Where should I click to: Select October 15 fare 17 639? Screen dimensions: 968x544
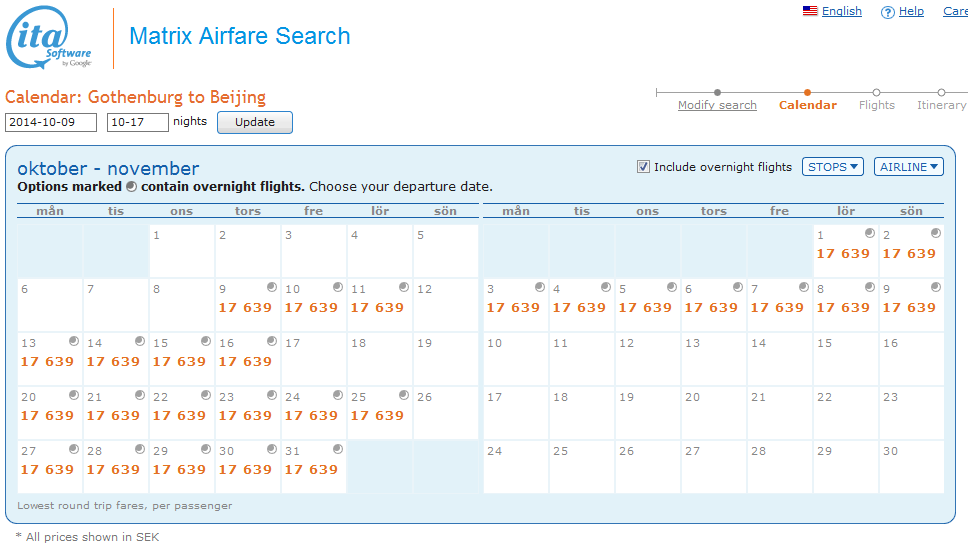click(180, 361)
